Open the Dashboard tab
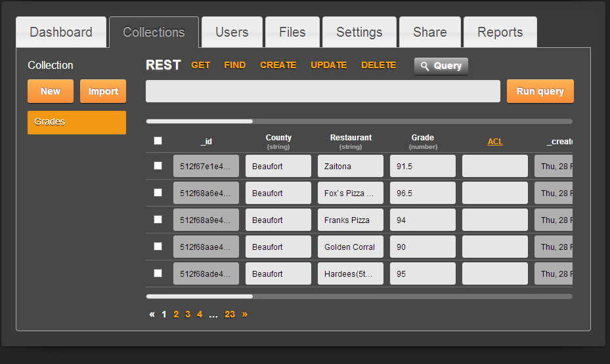The height and width of the screenshot is (364, 610). [61, 32]
